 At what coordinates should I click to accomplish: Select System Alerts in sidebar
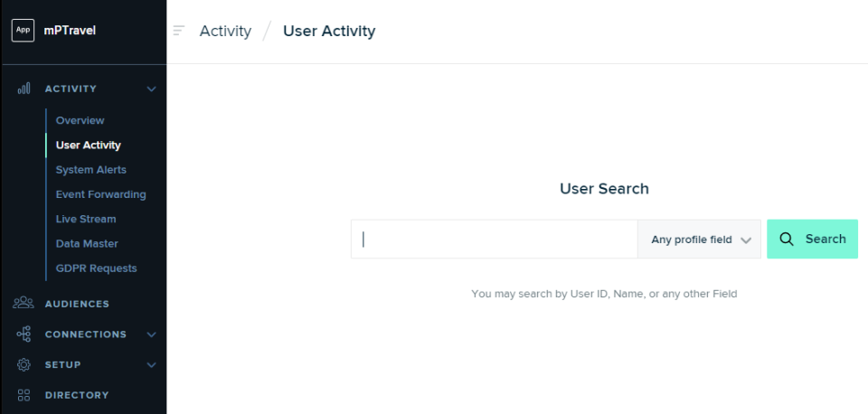tap(90, 170)
